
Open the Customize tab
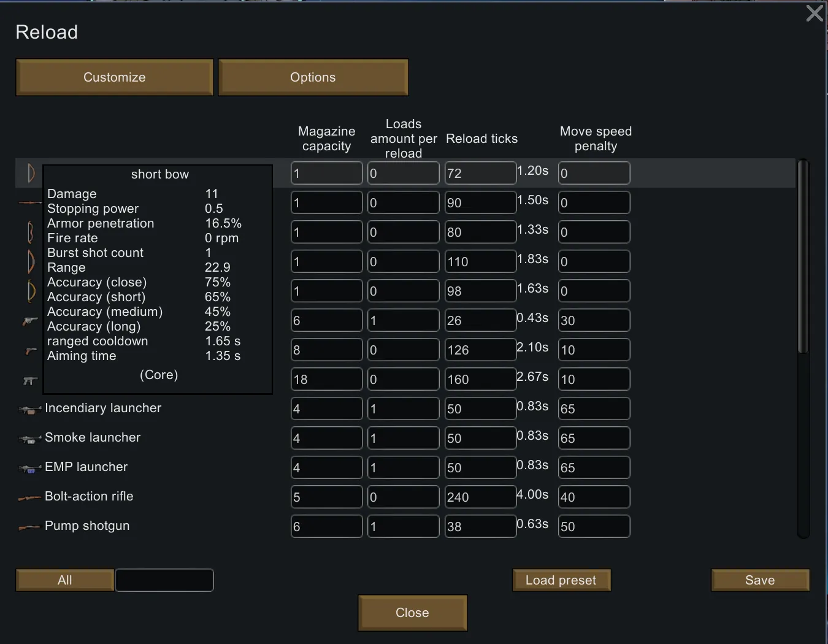pos(115,77)
